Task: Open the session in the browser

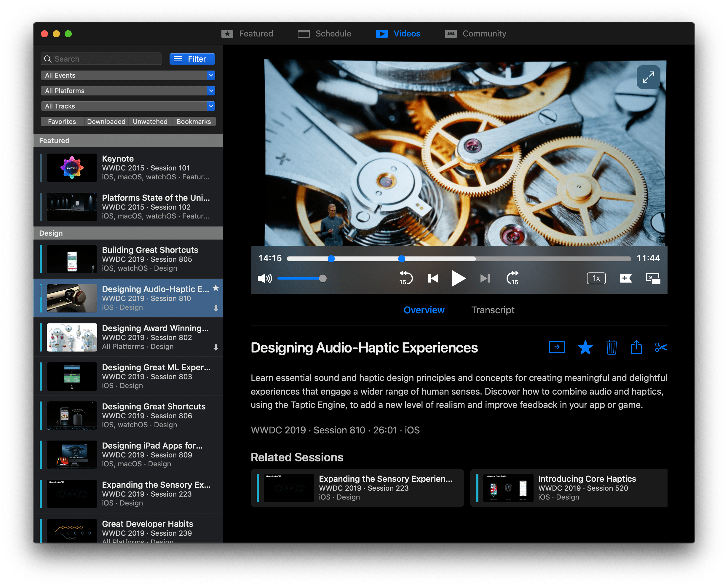Action: click(x=557, y=347)
